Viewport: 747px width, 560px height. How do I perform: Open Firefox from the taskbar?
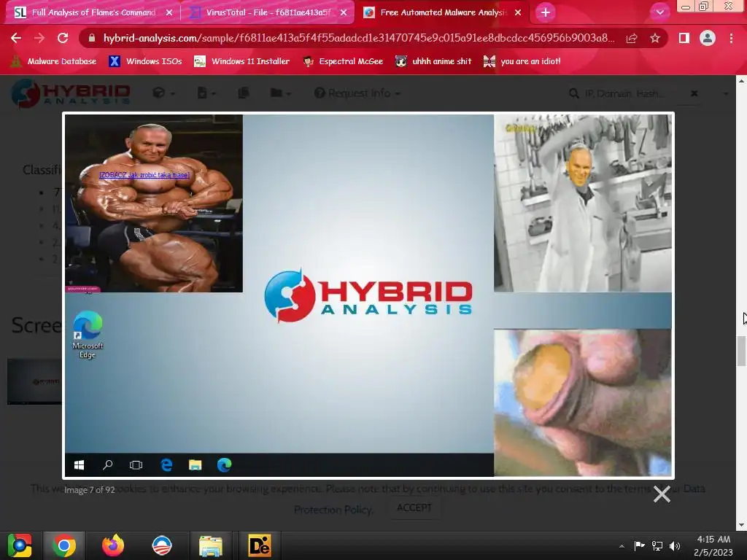tap(113, 545)
